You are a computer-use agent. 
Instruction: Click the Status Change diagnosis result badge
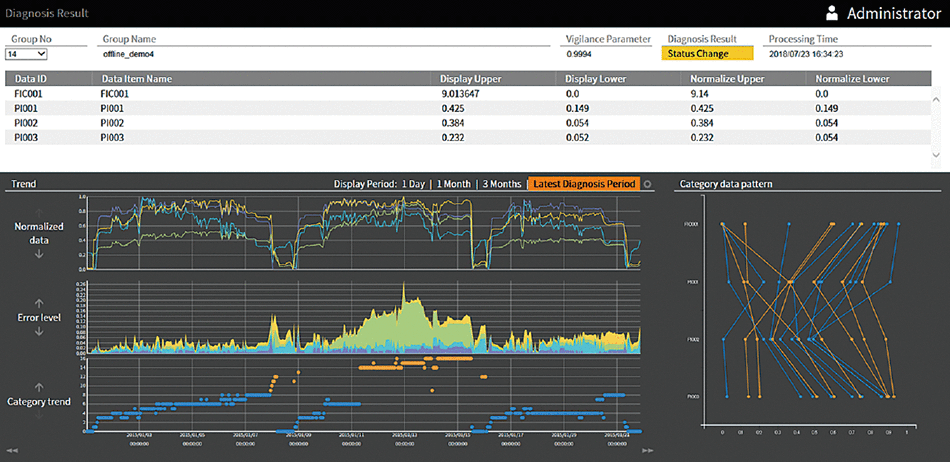(x=707, y=54)
